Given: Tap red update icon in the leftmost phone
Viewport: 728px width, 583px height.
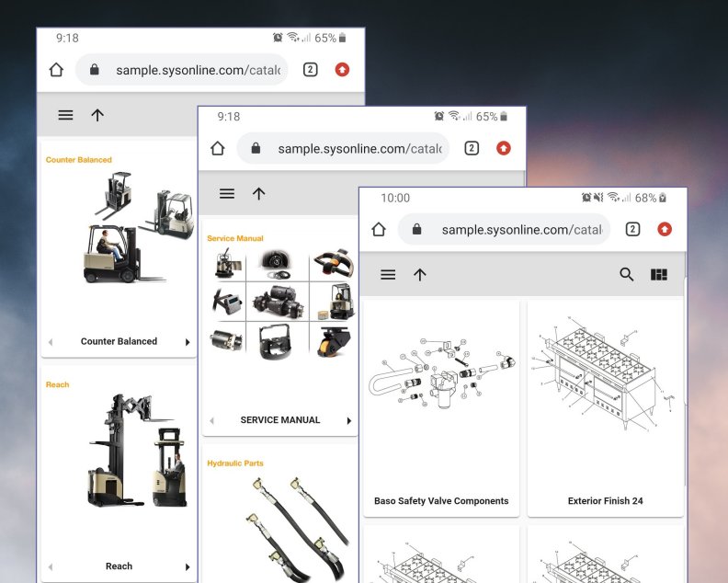Looking at the screenshot, I should (342, 70).
